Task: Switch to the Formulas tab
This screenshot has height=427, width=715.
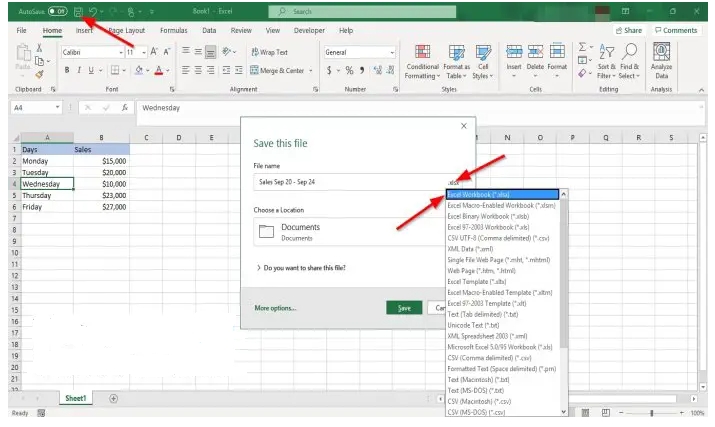Action: (x=173, y=31)
